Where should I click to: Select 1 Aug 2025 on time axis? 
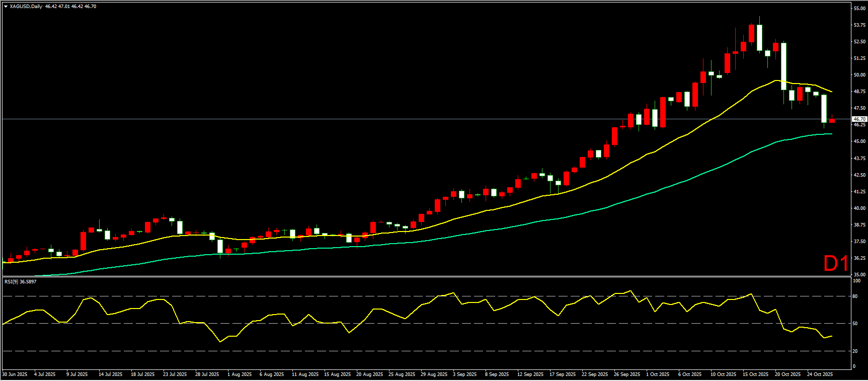tap(240, 374)
